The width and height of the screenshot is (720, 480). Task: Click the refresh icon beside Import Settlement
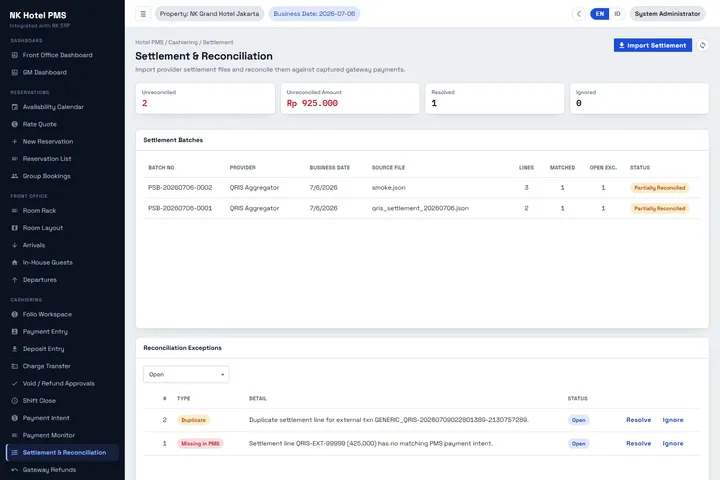(703, 45)
